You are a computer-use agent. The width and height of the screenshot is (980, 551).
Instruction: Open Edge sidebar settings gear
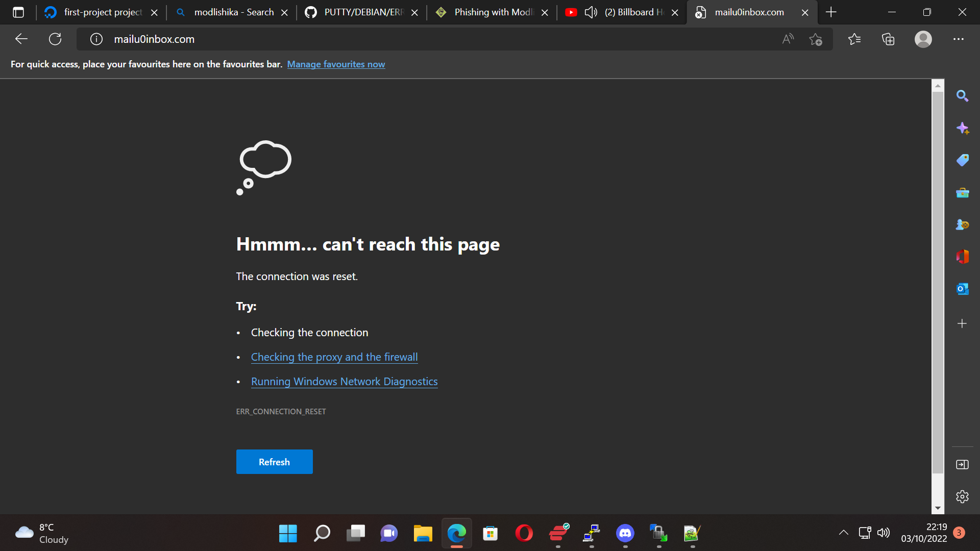[963, 496]
